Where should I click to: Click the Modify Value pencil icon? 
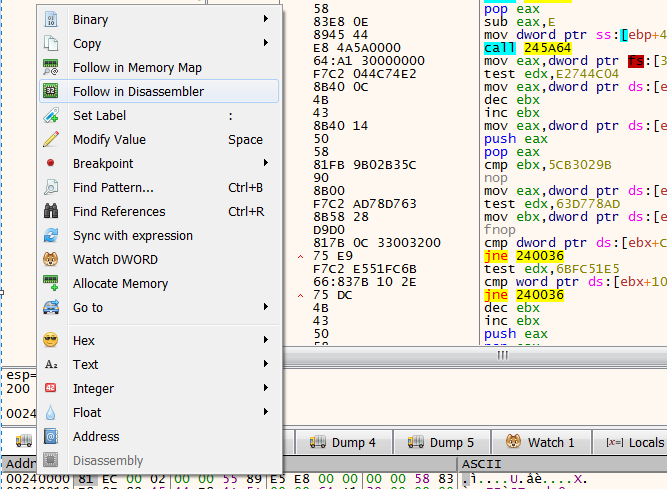coord(51,139)
